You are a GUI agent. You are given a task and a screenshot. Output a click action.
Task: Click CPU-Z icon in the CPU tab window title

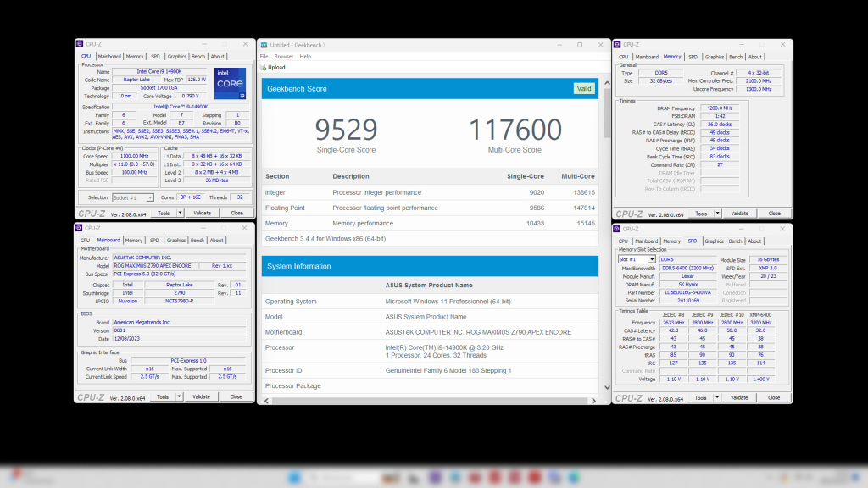click(80, 44)
